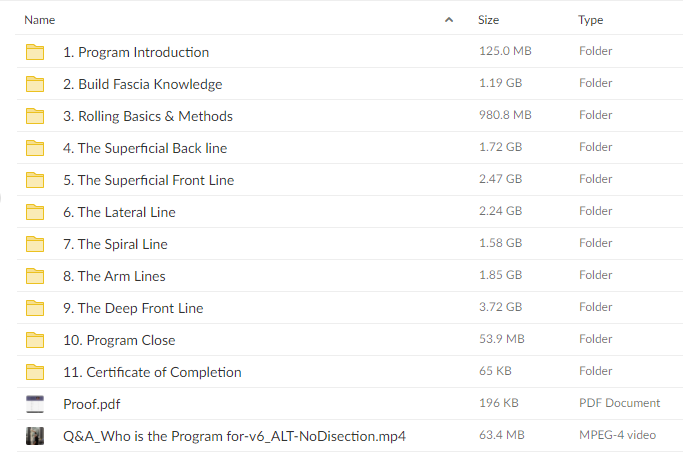
Task: Click the Proof.pdf document icon
Action: coord(35,404)
